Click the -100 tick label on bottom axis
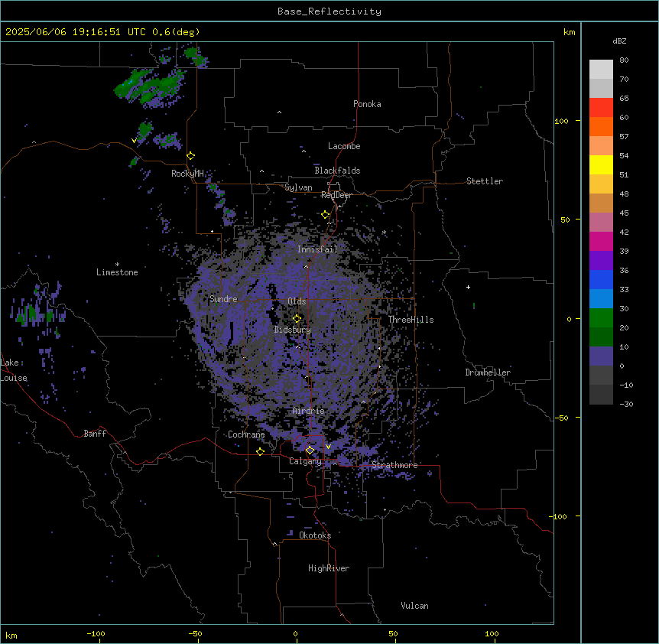This screenshot has width=659, height=644. tap(96, 634)
